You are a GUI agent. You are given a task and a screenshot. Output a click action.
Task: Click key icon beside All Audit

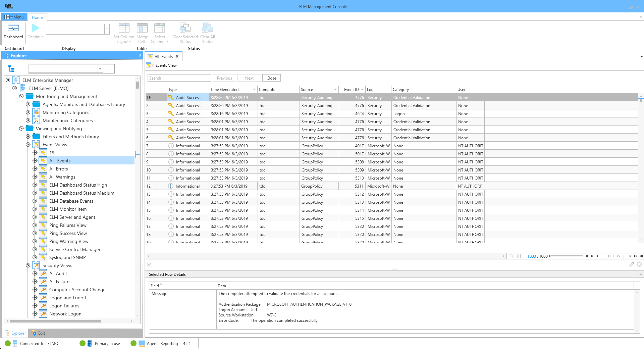pos(43,273)
